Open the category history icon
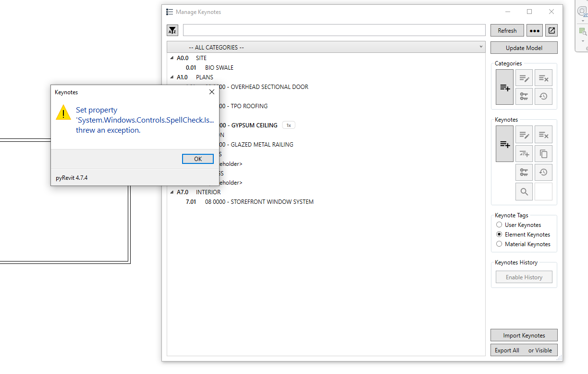The image size is (588, 374). 543,96
